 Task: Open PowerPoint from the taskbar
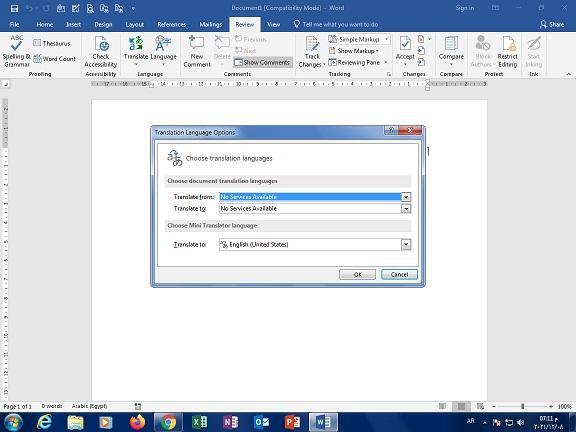point(293,422)
